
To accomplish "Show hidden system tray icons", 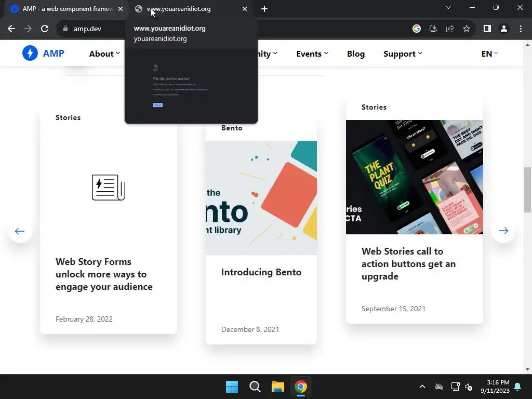I will [x=422, y=387].
